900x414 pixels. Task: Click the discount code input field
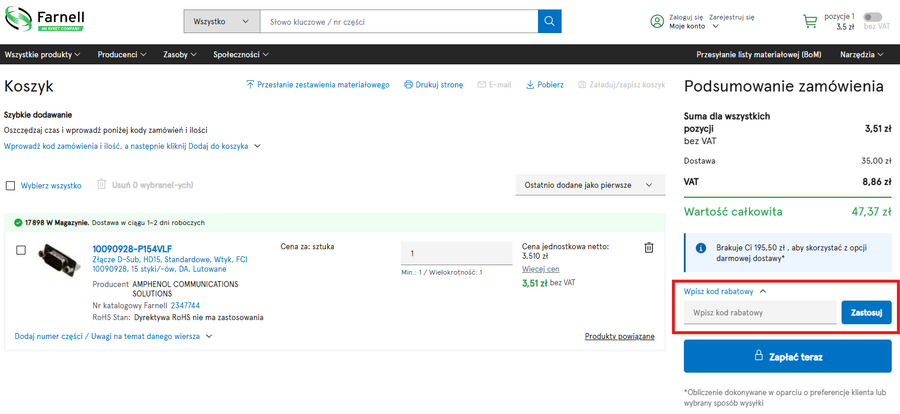[760, 313]
